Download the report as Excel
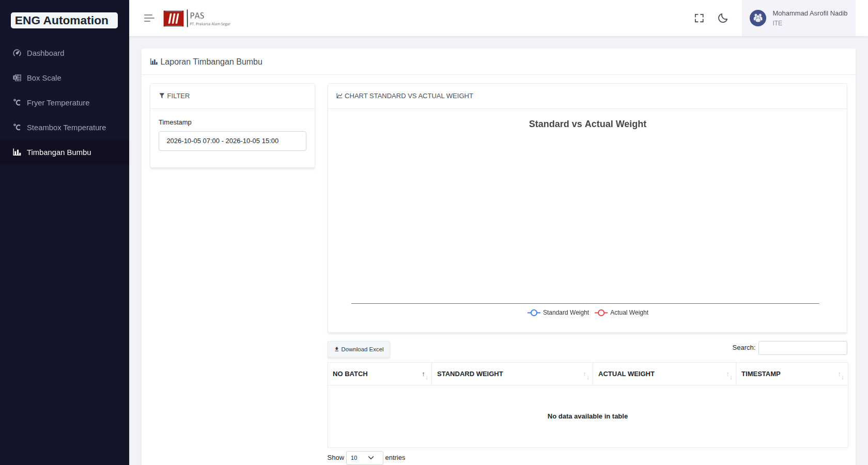Image resolution: width=868 pixels, height=465 pixels. coord(359,349)
